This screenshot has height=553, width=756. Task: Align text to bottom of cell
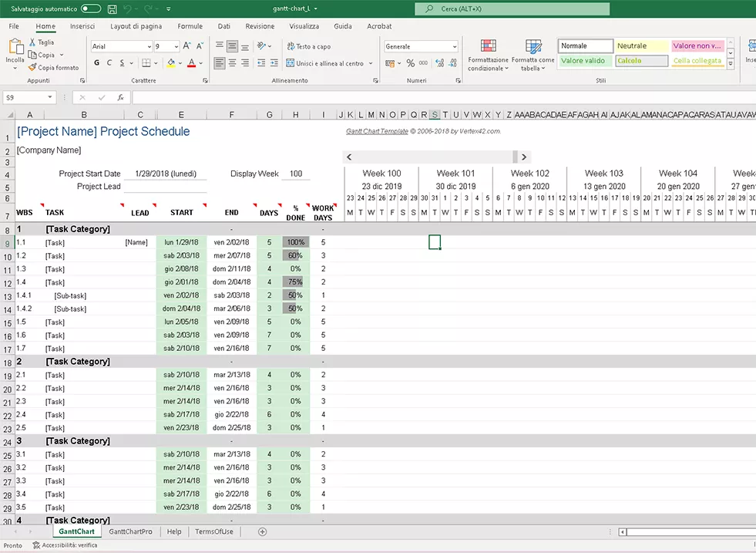click(x=245, y=46)
